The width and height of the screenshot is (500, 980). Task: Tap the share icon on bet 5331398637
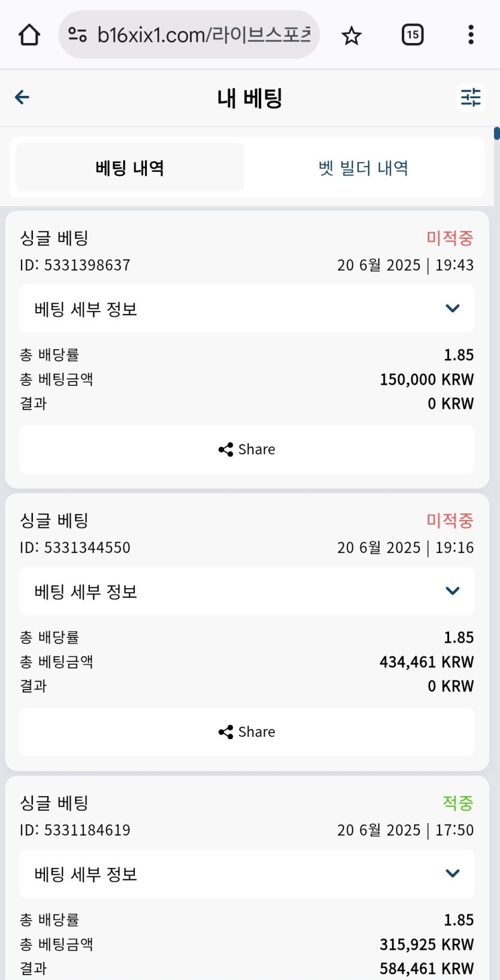[x=226, y=449]
